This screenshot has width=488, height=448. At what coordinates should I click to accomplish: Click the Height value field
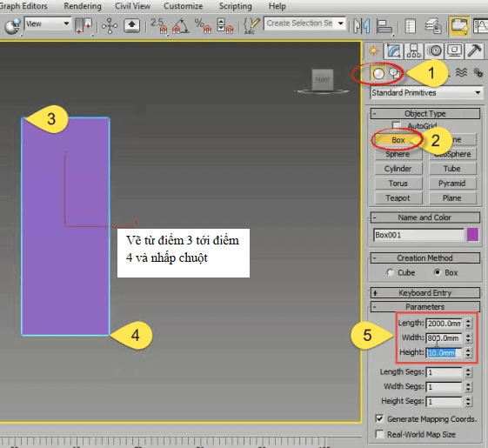(x=445, y=353)
